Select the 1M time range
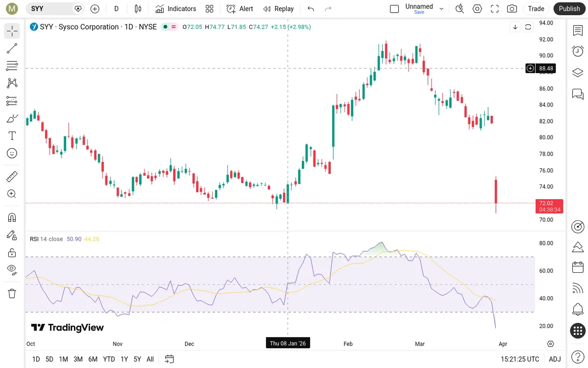The height and width of the screenshot is (368, 588). tap(63, 359)
